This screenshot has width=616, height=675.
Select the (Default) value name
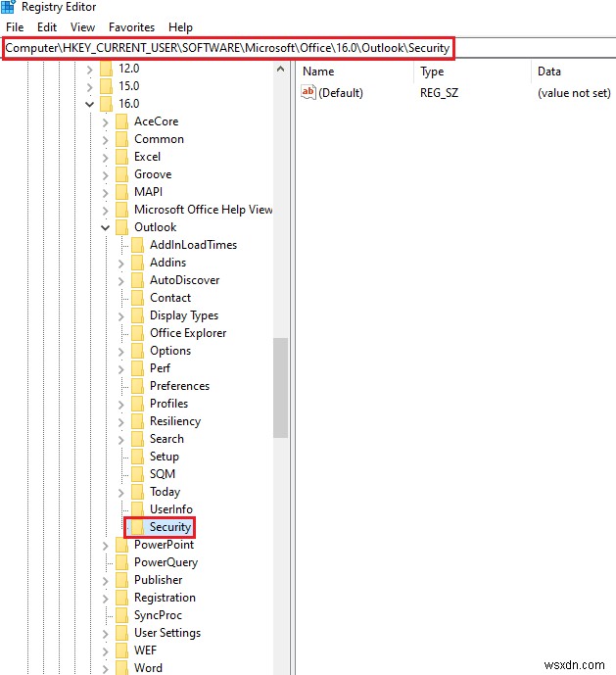point(341,93)
